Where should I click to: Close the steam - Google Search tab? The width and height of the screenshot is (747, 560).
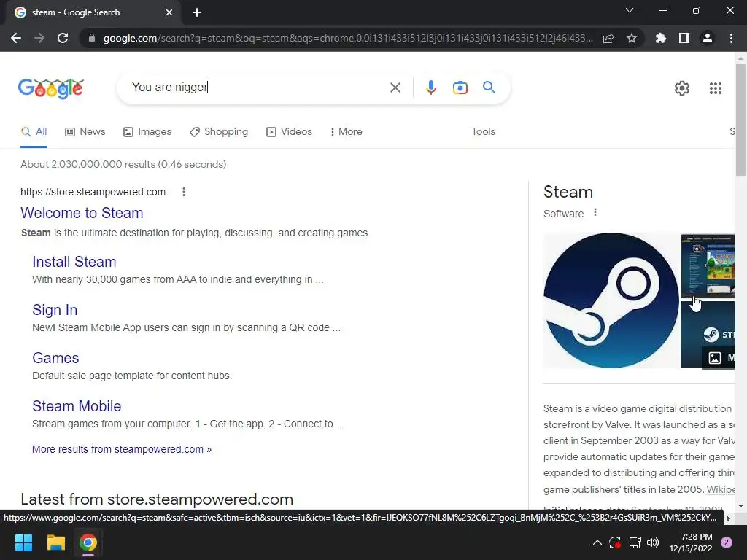click(x=169, y=12)
